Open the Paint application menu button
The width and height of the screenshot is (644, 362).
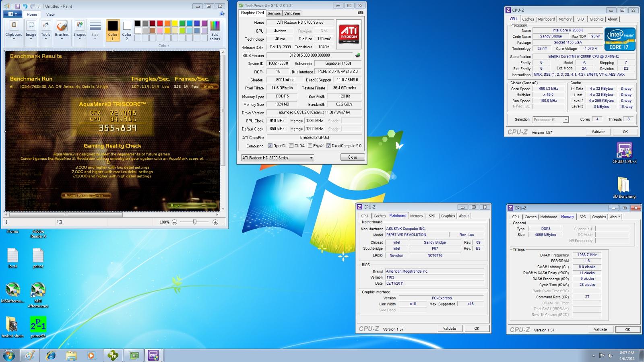pos(13,14)
